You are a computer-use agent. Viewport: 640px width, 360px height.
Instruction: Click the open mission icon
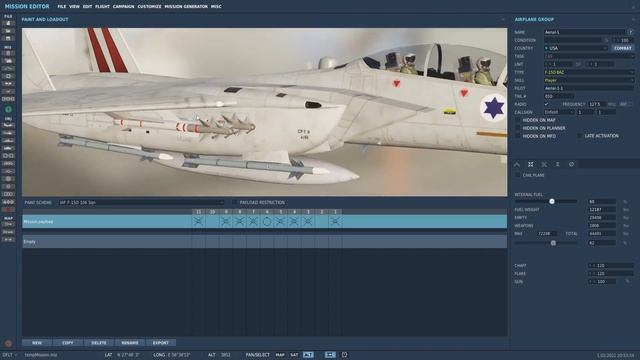click(x=8, y=31)
